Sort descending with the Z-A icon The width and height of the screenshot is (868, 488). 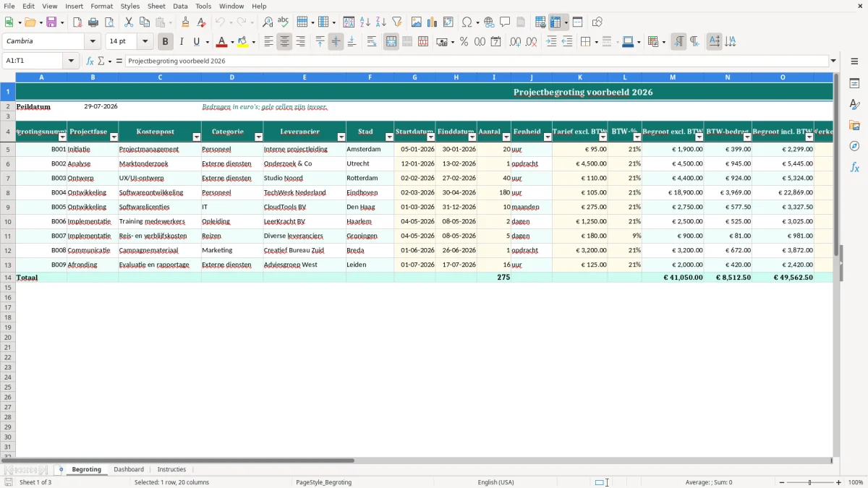tap(381, 22)
